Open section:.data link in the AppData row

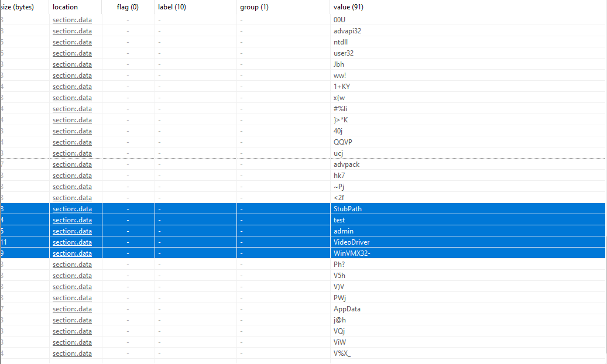click(72, 309)
